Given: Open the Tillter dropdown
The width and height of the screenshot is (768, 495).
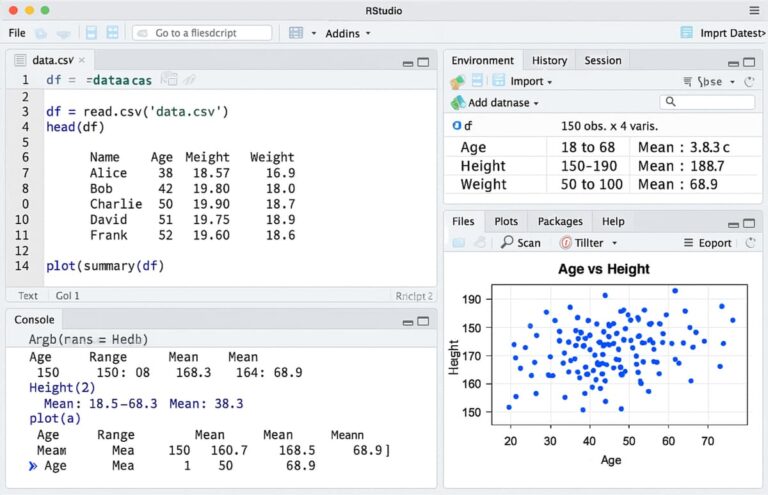Looking at the screenshot, I should [588, 243].
